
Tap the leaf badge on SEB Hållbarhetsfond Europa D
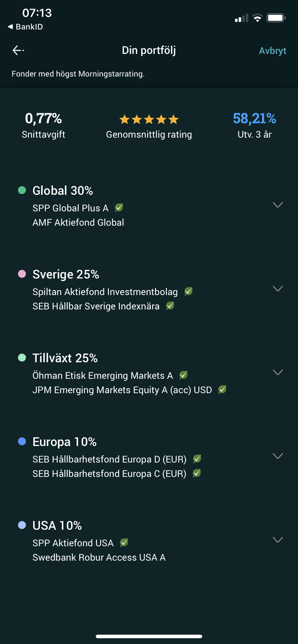tap(197, 459)
